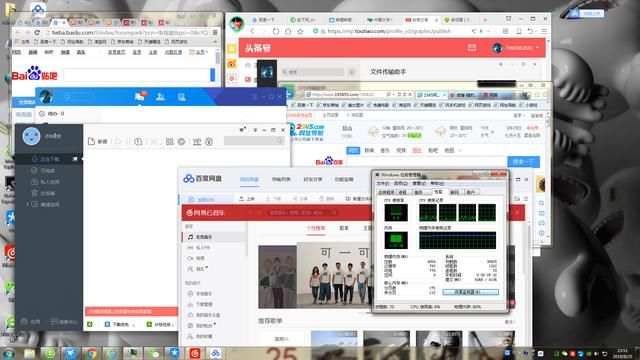Screen dimensions: 640x360
Task: Click the NetEase Cloud Music search box
Action: (302, 213)
